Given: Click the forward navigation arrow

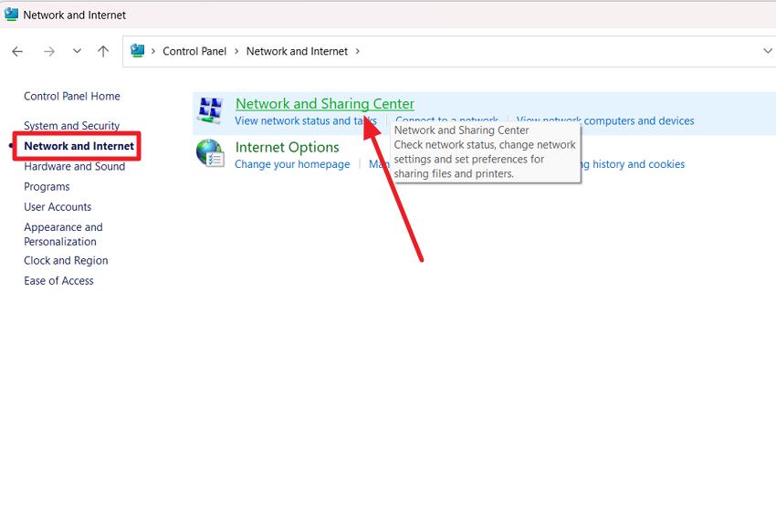Looking at the screenshot, I should click(49, 51).
